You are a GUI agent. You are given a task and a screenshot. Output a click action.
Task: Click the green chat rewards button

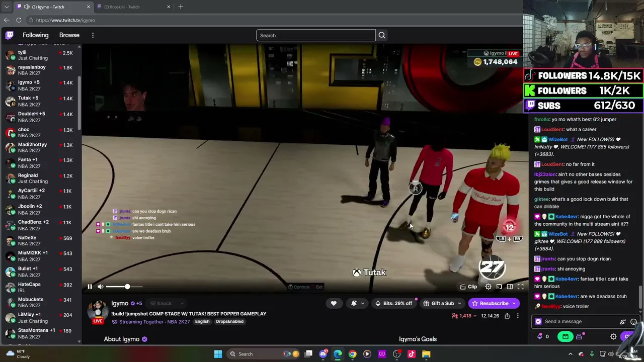tap(566, 337)
